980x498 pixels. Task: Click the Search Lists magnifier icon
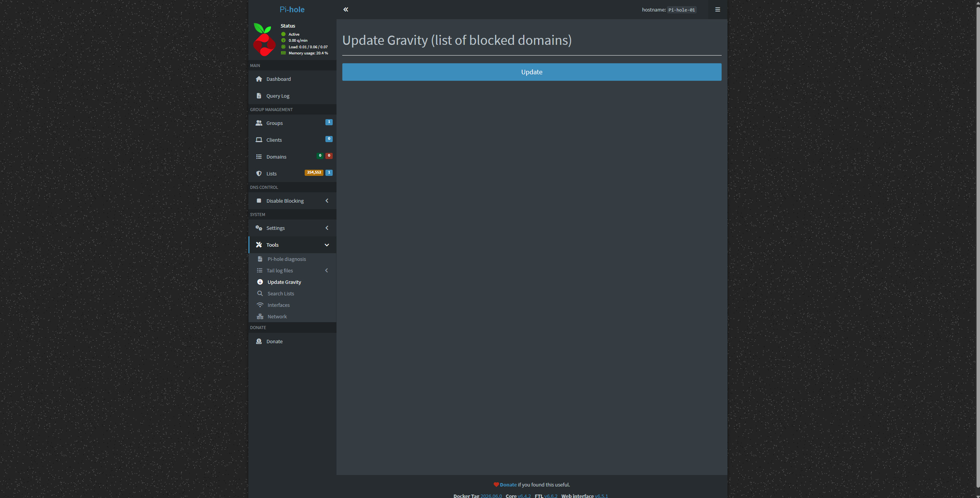click(x=260, y=293)
